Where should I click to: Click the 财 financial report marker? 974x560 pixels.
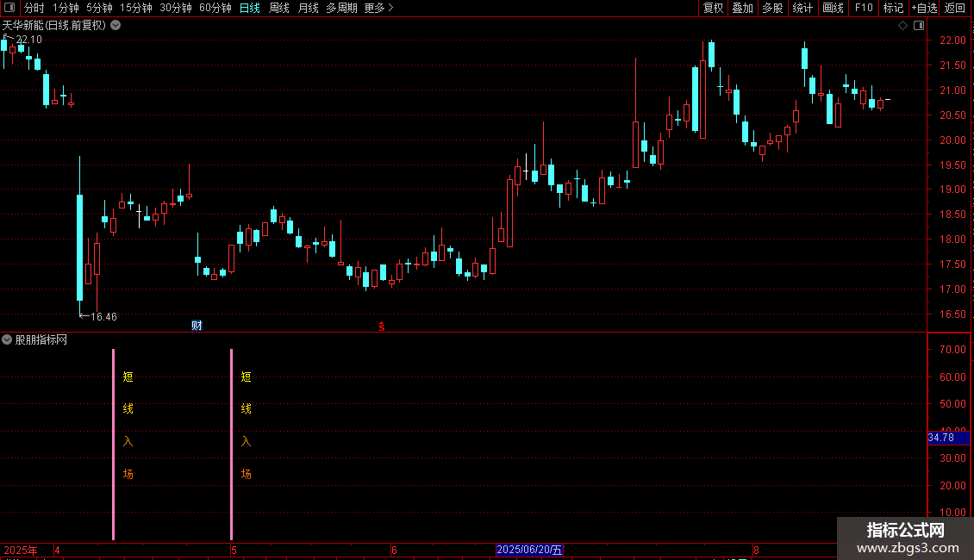(x=197, y=326)
